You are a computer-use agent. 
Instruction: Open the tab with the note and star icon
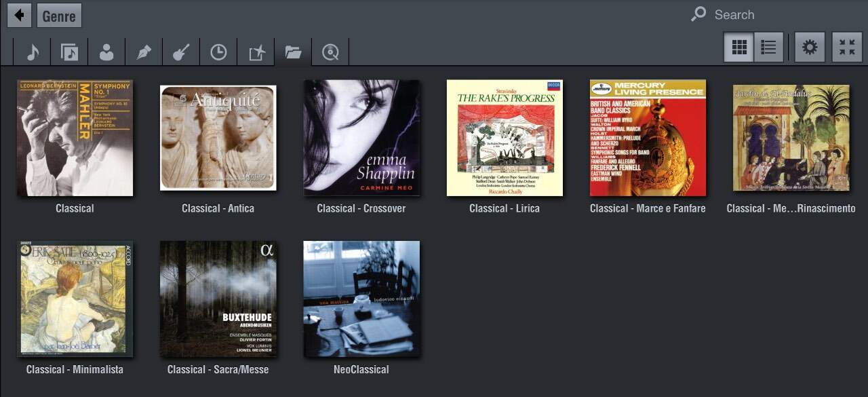(x=256, y=52)
